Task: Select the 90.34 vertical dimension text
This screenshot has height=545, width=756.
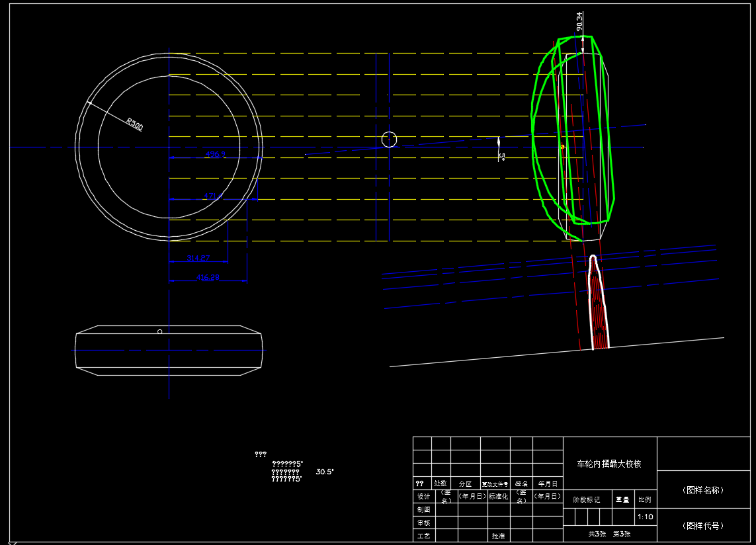Action: click(x=579, y=22)
